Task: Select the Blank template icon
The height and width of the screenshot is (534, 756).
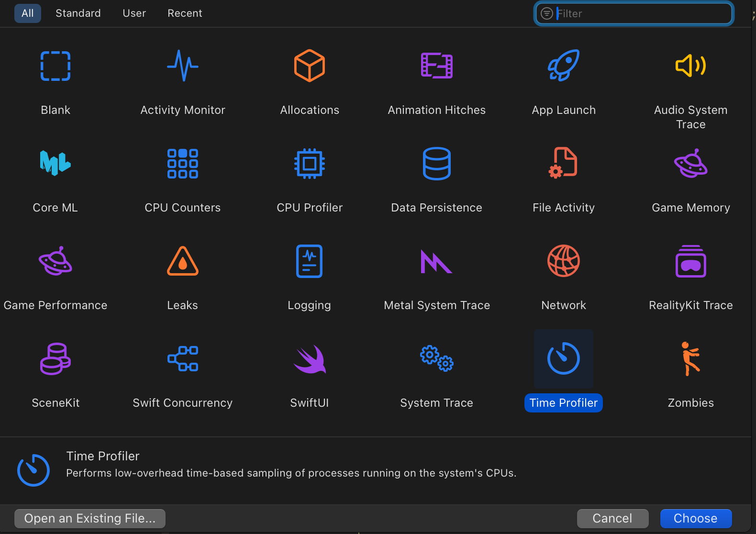Action: [56, 66]
